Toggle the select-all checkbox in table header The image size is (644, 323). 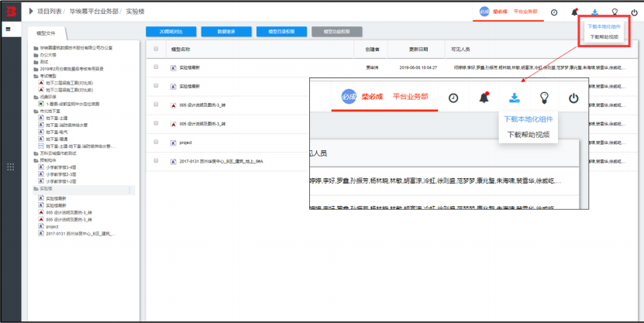pos(156,49)
